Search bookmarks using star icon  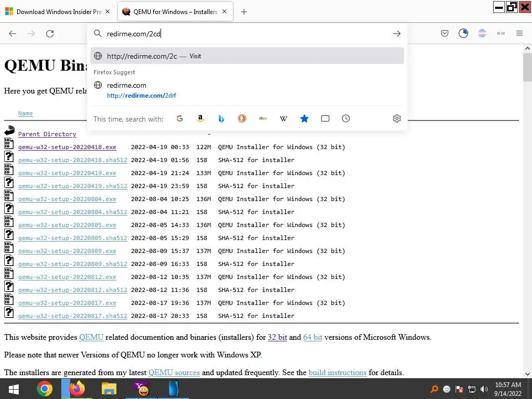pos(304,118)
